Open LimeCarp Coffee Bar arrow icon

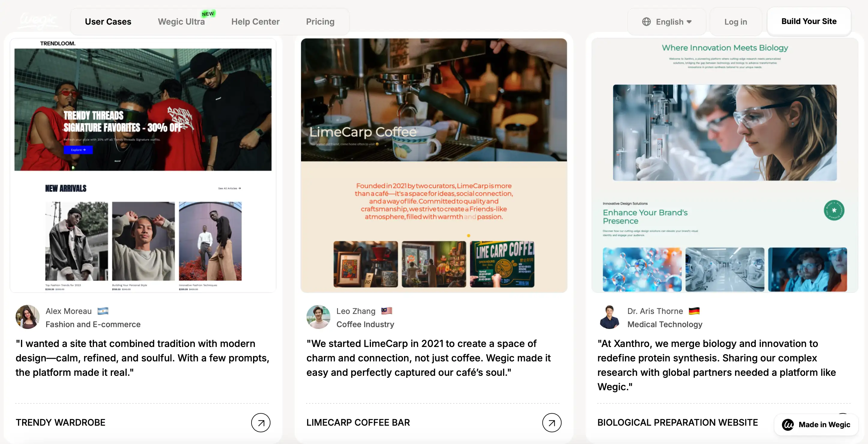(551, 422)
